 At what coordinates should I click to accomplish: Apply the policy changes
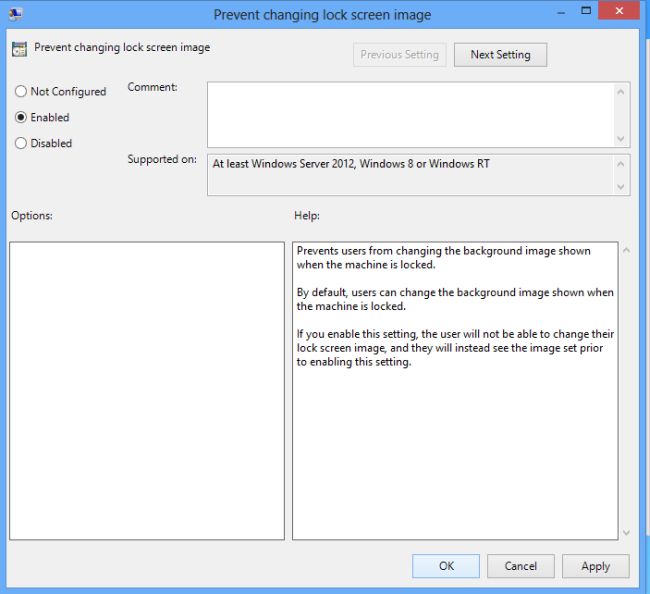(x=595, y=566)
